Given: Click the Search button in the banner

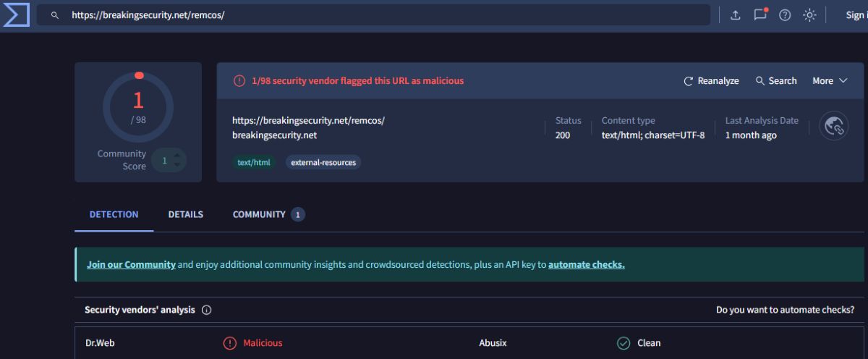Looking at the screenshot, I should coord(776,81).
